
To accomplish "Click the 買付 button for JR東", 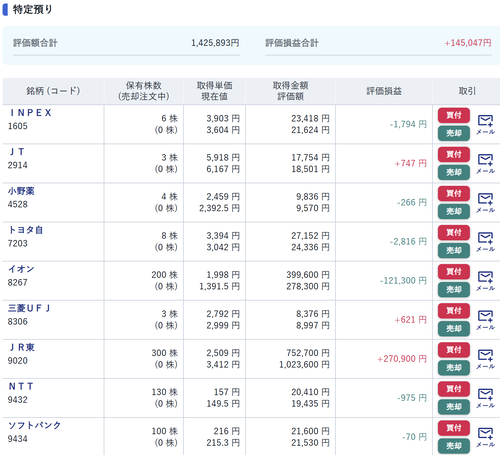I will coord(454,350).
